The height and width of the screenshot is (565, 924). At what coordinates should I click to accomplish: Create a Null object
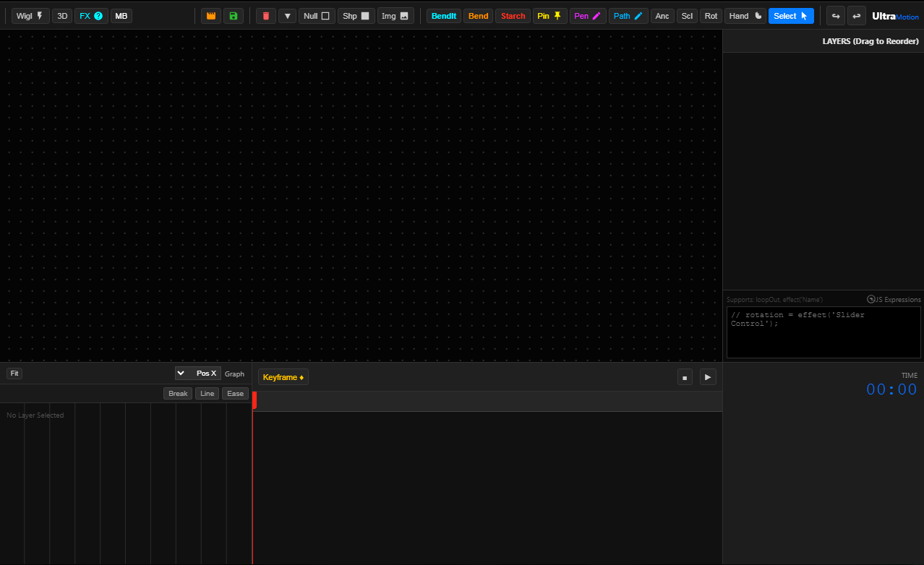(x=316, y=15)
